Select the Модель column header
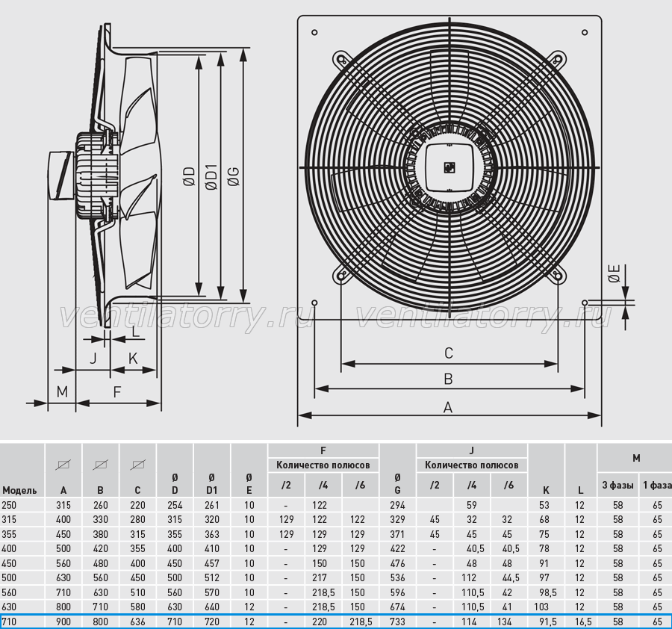 19,490
